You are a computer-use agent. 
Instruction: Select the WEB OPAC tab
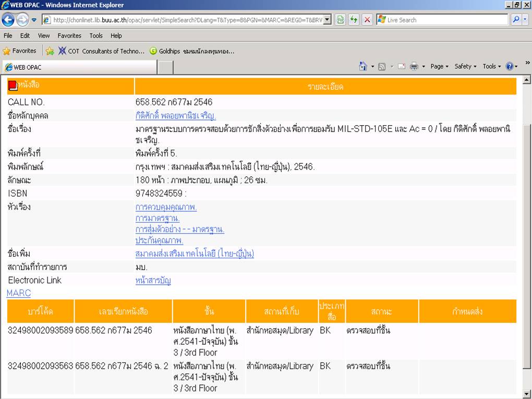[x=80, y=67]
